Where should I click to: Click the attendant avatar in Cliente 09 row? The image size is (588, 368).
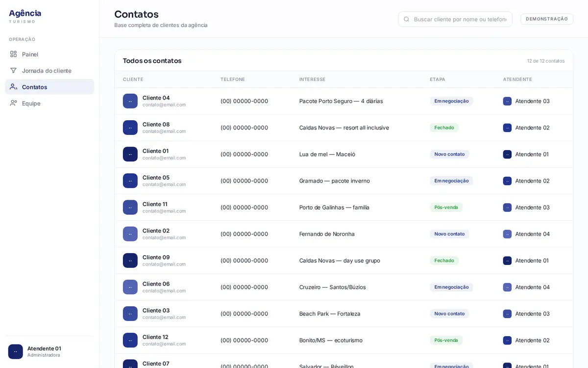pyautogui.click(x=507, y=261)
